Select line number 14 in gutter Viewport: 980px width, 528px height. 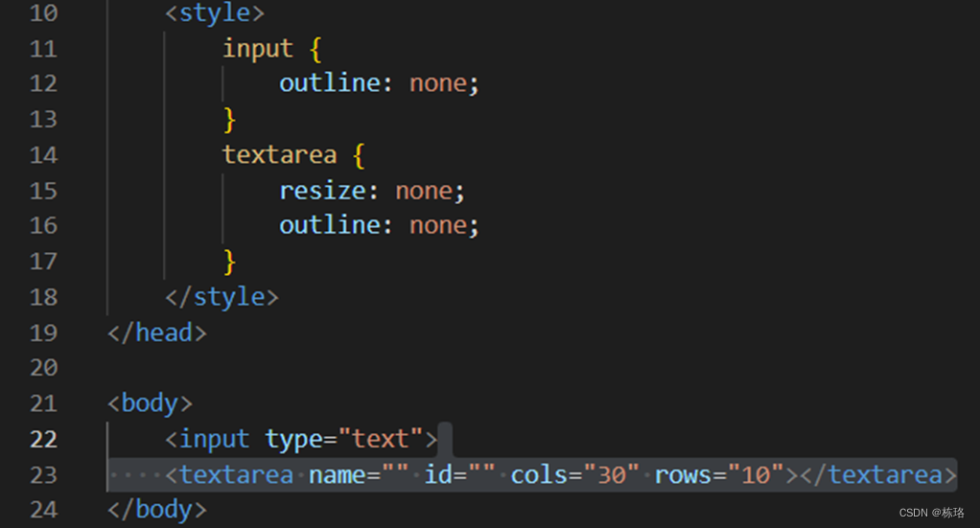point(44,154)
